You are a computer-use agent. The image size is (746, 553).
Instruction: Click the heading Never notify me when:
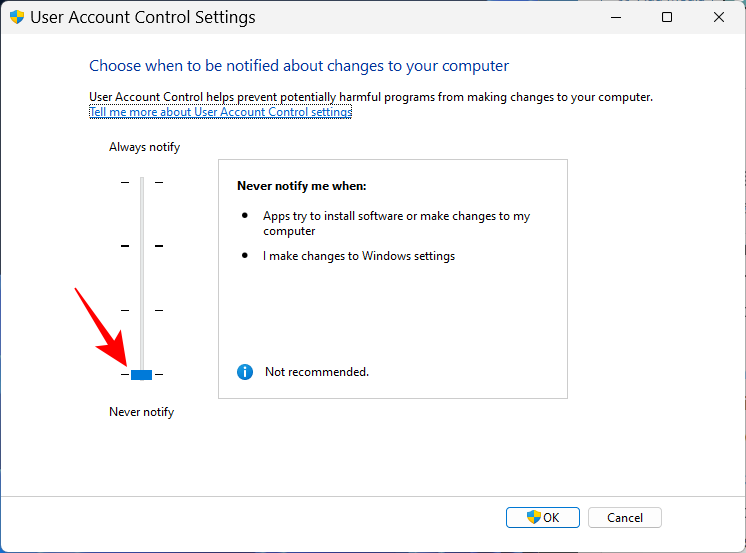302,186
